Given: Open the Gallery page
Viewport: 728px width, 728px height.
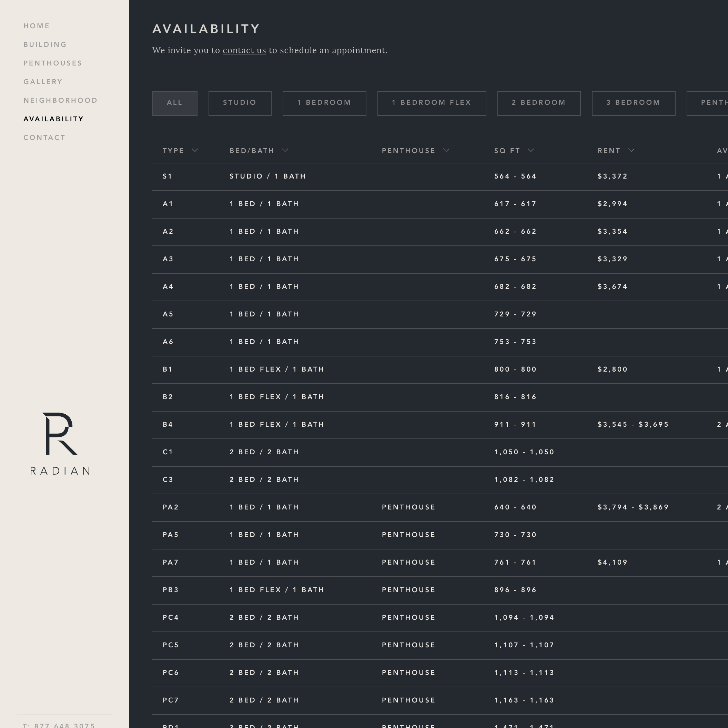Looking at the screenshot, I should click(x=43, y=82).
